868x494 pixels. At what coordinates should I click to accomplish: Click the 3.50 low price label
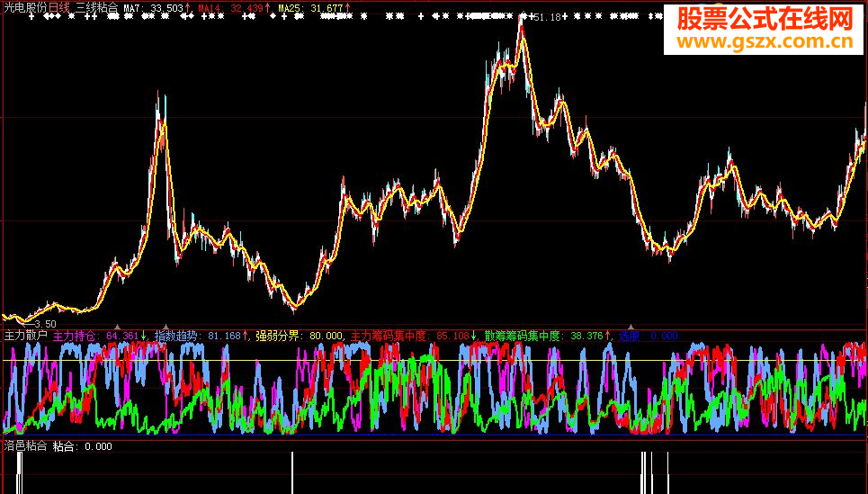[45, 323]
